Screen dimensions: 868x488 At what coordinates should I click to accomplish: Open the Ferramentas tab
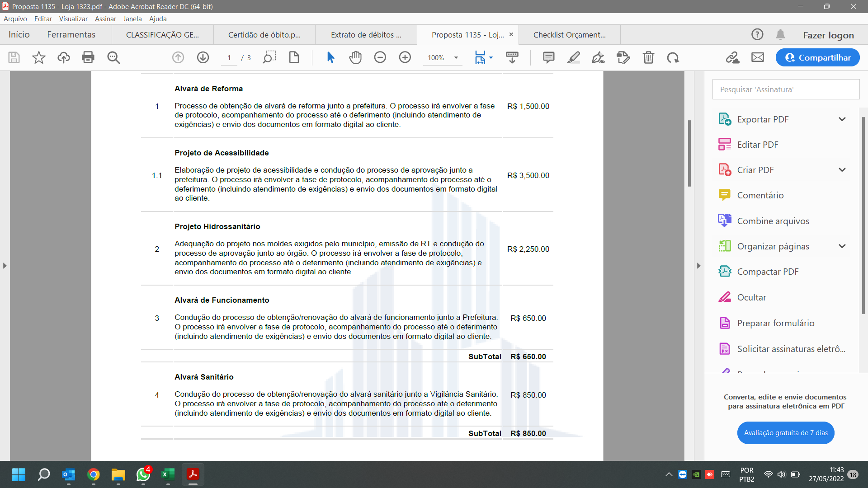[71, 35]
